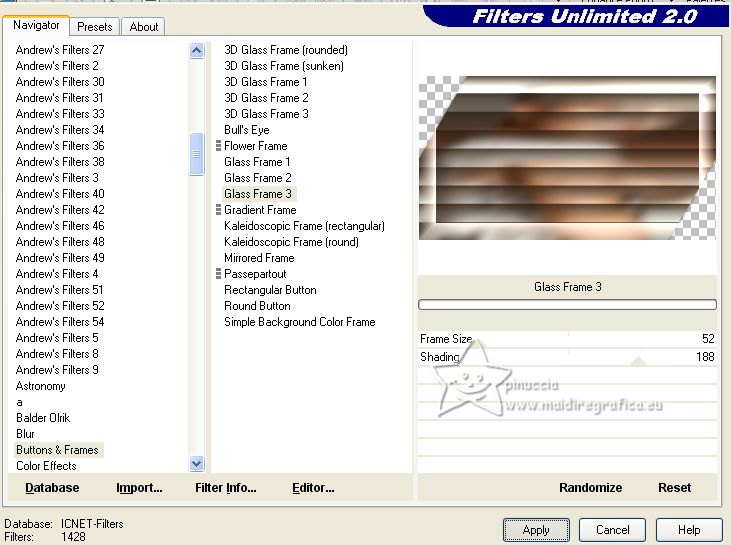Select Rectangular Button filter
Screen dimensions: 731x545
[x=270, y=290]
